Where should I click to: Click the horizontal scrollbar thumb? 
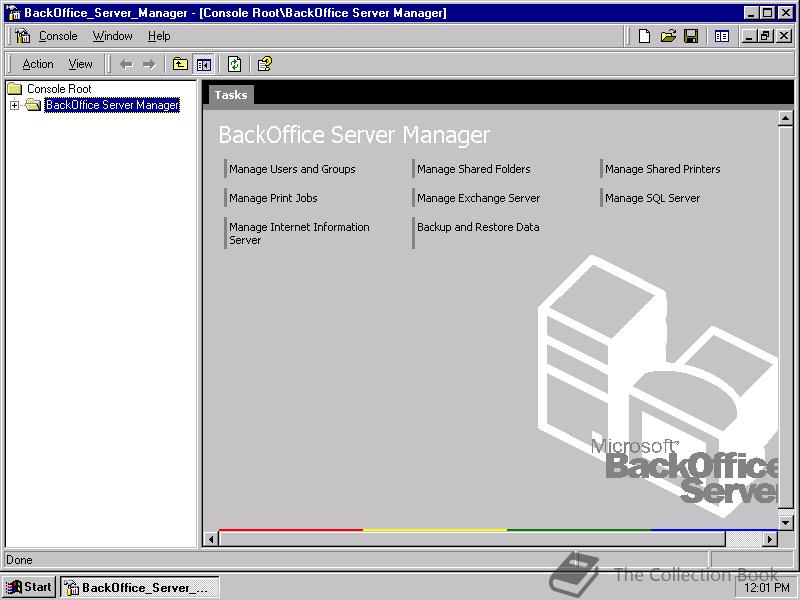coord(472,539)
